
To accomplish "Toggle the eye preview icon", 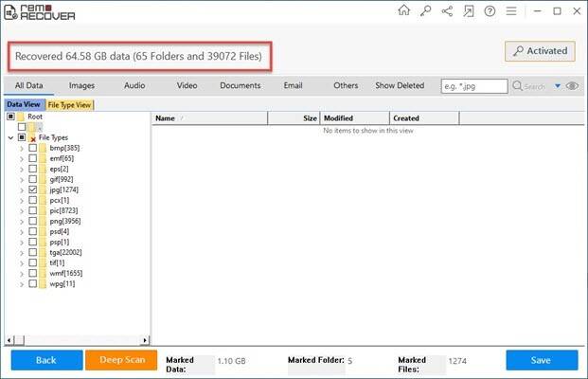I will 572,85.
